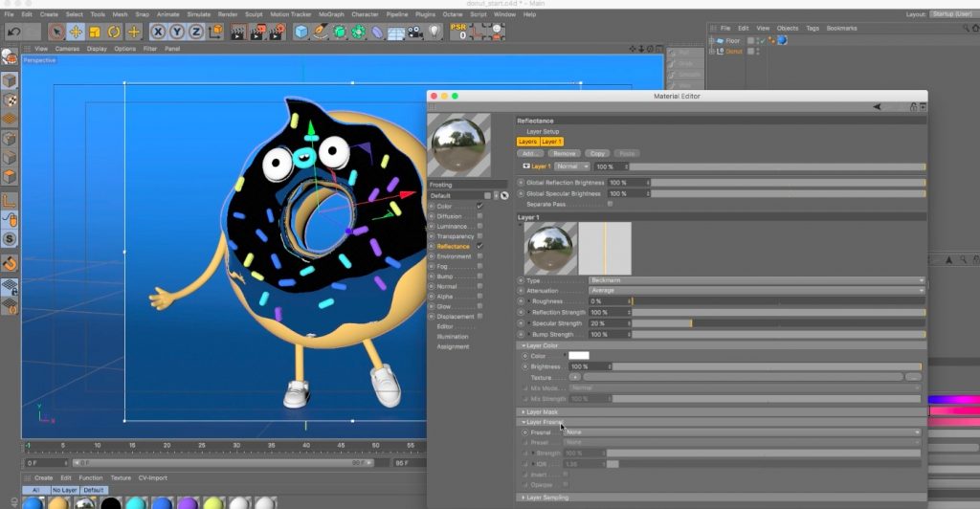Switch to the Layer 1 tab
This screenshot has height=509, width=980.
point(552,142)
